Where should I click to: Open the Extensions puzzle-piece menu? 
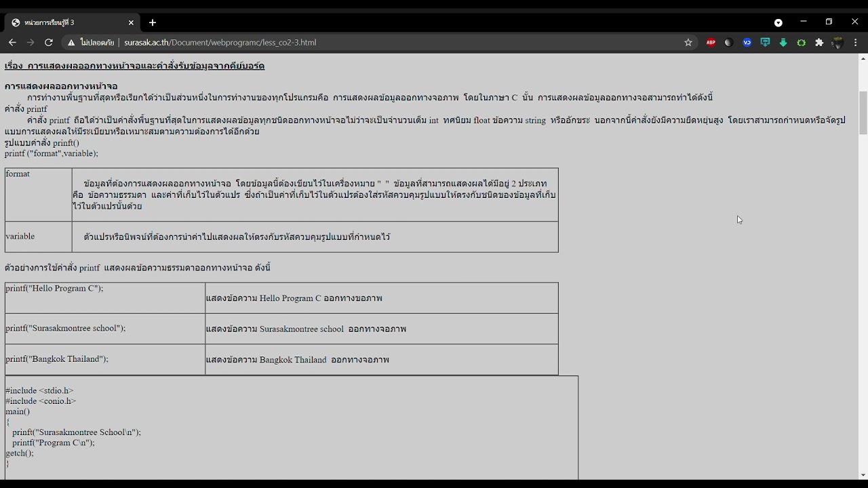tap(819, 42)
